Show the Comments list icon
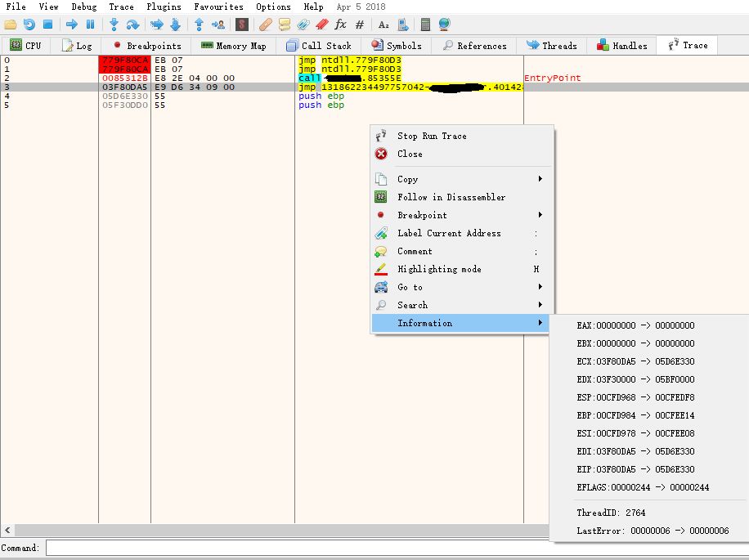749x560 pixels. pyautogui.click(x=285, y=25)
